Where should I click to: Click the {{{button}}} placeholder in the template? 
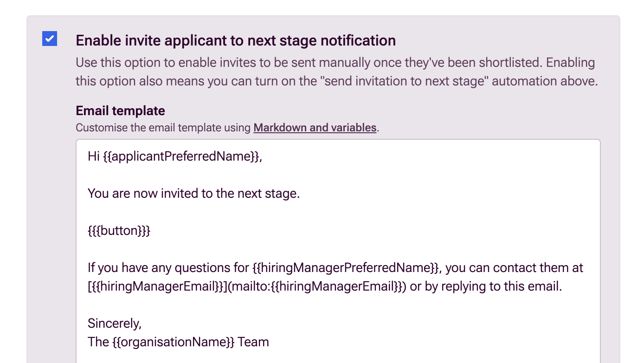pyautogui.click(x=118, y=230)
